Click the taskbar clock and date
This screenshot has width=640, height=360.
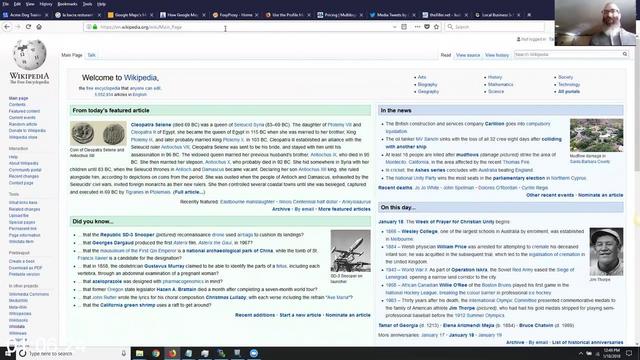point(611,353)
